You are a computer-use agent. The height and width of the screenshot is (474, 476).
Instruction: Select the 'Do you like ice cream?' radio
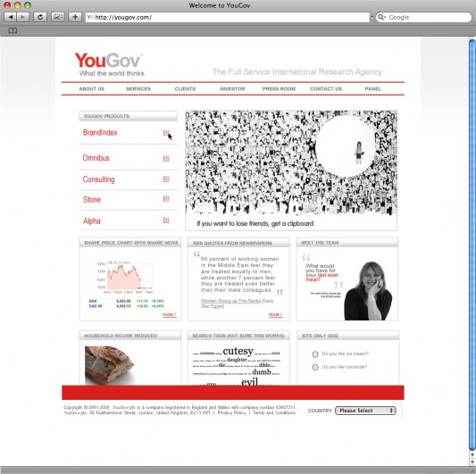click(x=315, y=354)
